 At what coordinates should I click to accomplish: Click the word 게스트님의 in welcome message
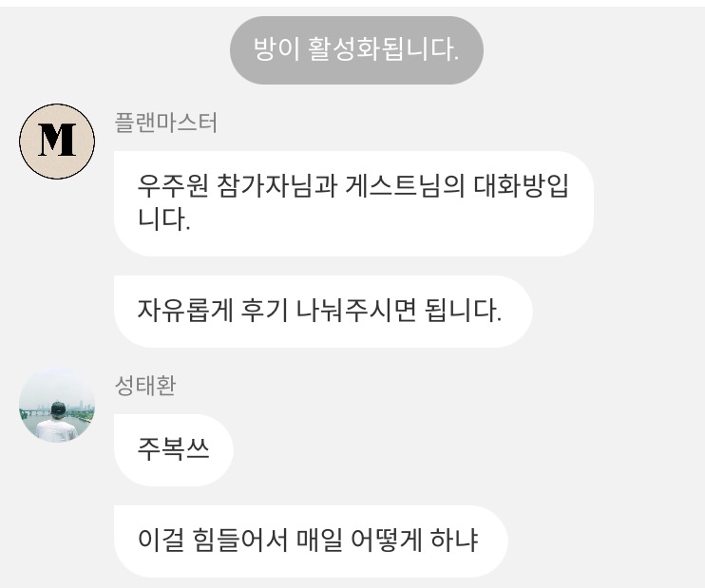[405, 185]
